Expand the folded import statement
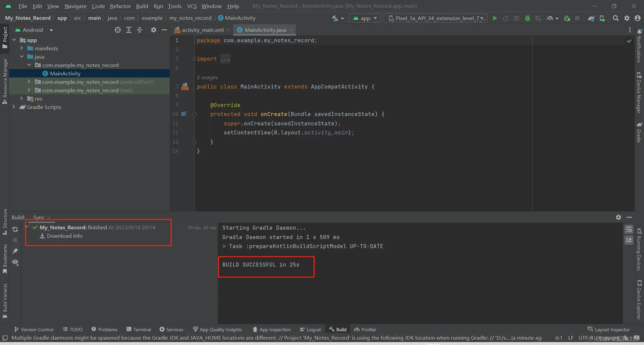Viewport: 644px width, 345px height. coord(194,59)
